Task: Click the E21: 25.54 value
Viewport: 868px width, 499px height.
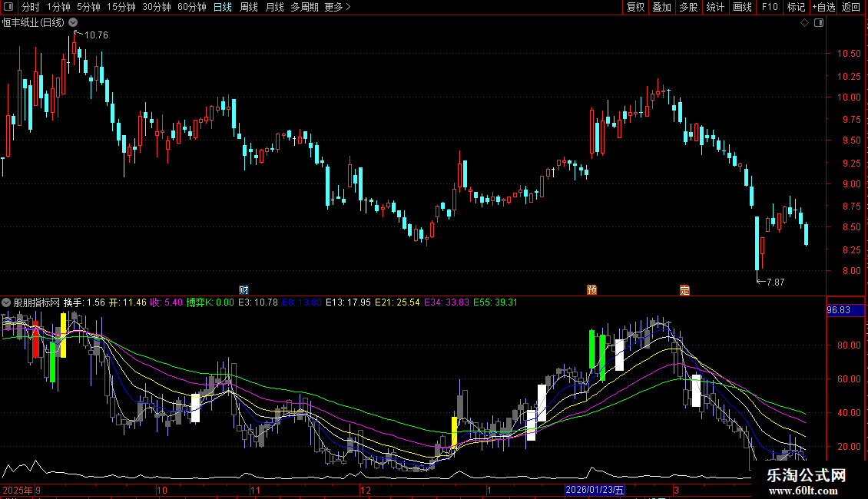Action: (397, 302)
